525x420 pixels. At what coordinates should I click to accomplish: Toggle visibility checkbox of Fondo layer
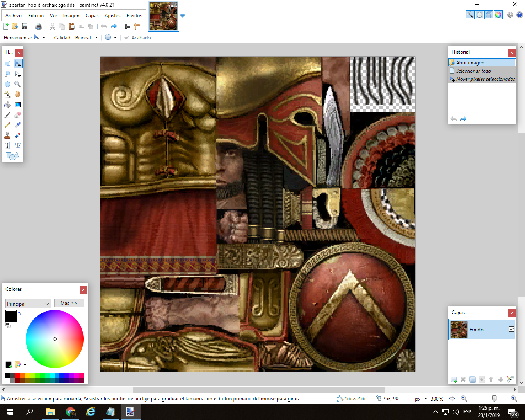tap(511, 329)
